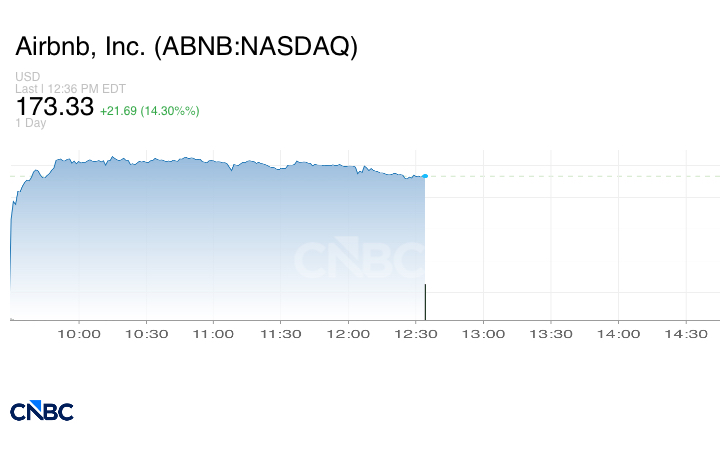720x450 pixels.
Task: Click the 13:30 time axis label
Action: [x=551, y=334]
